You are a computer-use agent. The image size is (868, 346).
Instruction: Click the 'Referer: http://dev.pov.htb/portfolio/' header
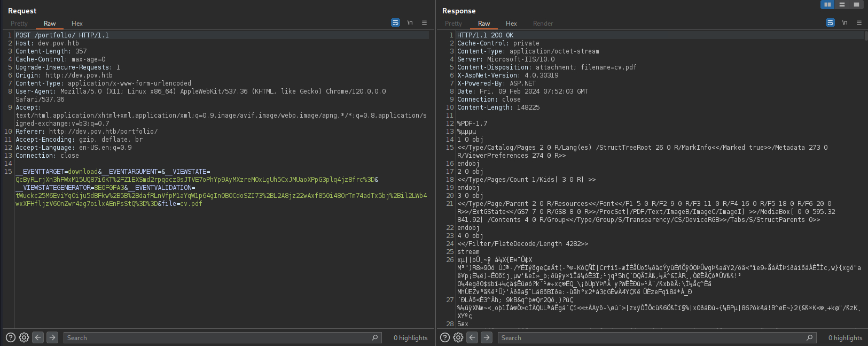pos(87,132)
